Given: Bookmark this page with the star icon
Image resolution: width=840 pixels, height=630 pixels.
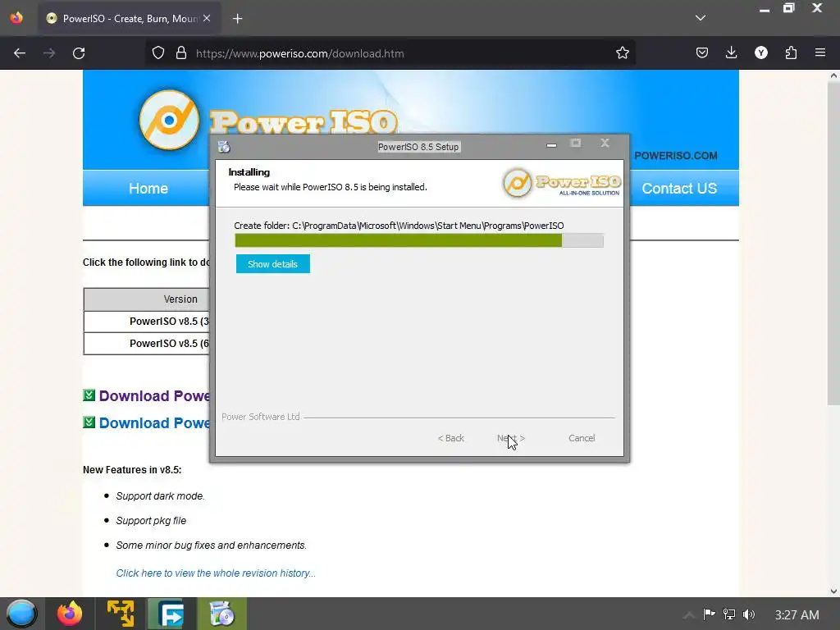Looking at the screenshot, I should (x=622, y=53).
